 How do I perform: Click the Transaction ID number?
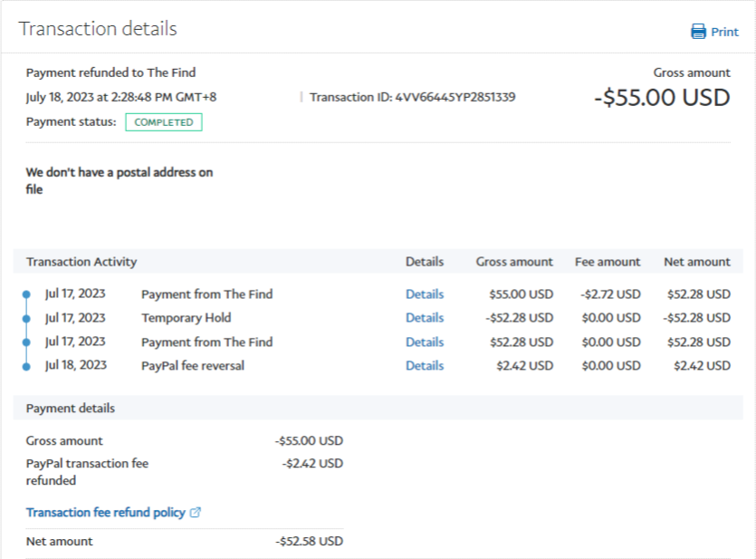(455, 97)
